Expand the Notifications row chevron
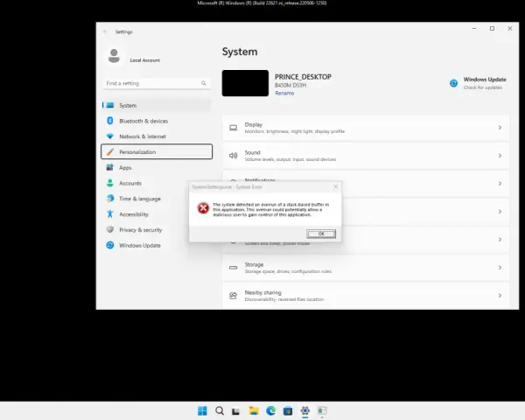The width and height of the screenshot is (525, 420). pos(500,184)
